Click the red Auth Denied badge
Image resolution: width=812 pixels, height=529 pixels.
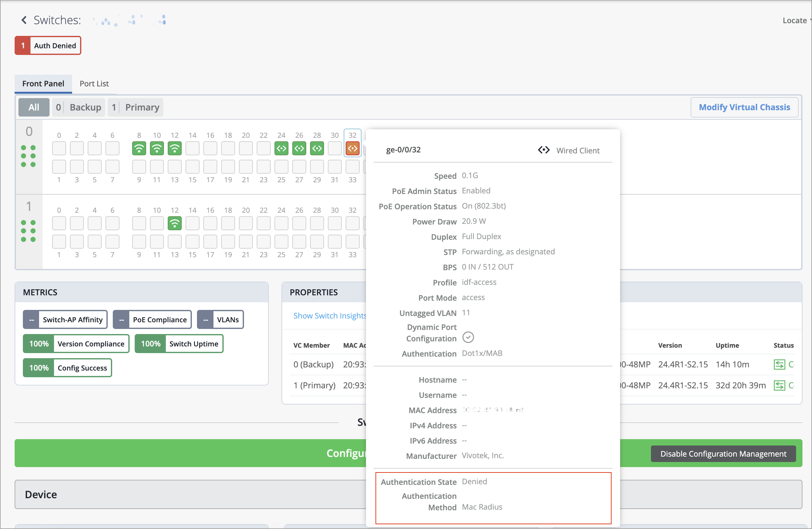pos(48,45)
